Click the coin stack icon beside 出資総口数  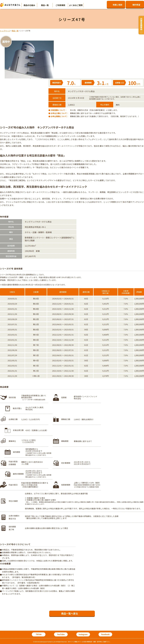click(x=3, y=419)
